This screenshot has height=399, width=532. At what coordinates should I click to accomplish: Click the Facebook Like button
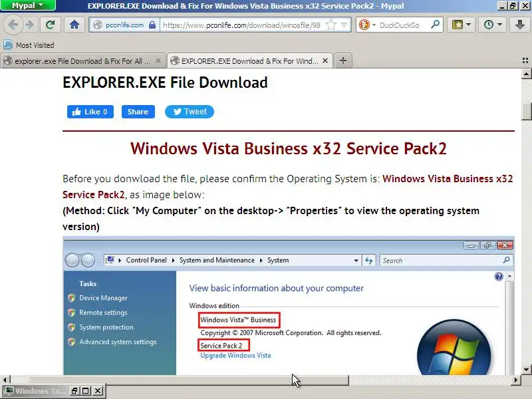[x=90, y=112]
